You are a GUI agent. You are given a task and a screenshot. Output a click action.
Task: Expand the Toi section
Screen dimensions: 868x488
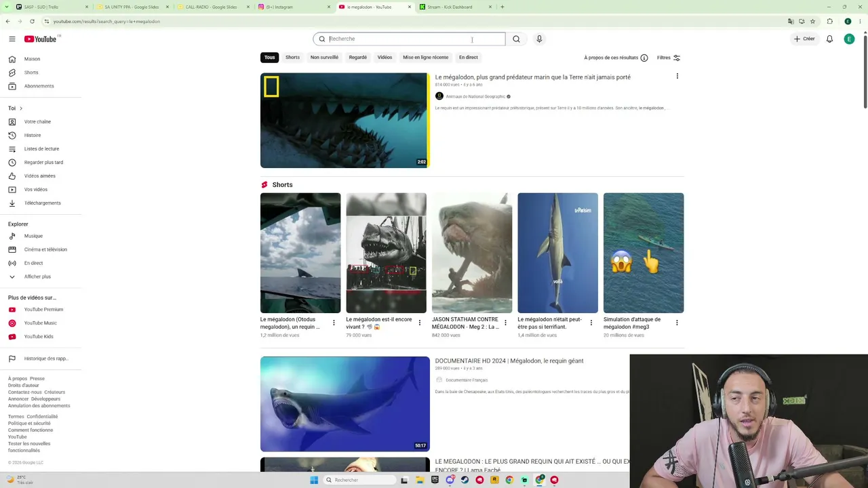click(15, 108)
